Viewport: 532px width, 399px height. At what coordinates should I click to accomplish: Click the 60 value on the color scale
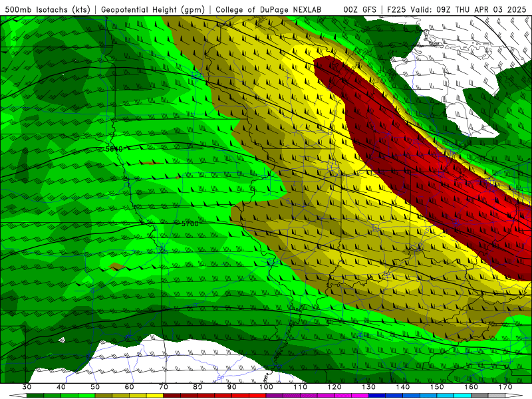coord(129,387)
